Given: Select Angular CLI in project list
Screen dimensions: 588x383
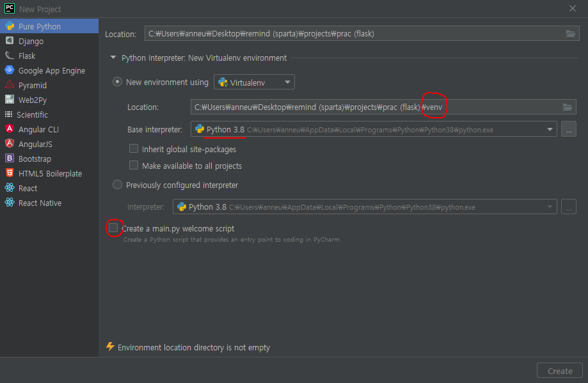Looking at the screenshot, I should click(49, 129).
